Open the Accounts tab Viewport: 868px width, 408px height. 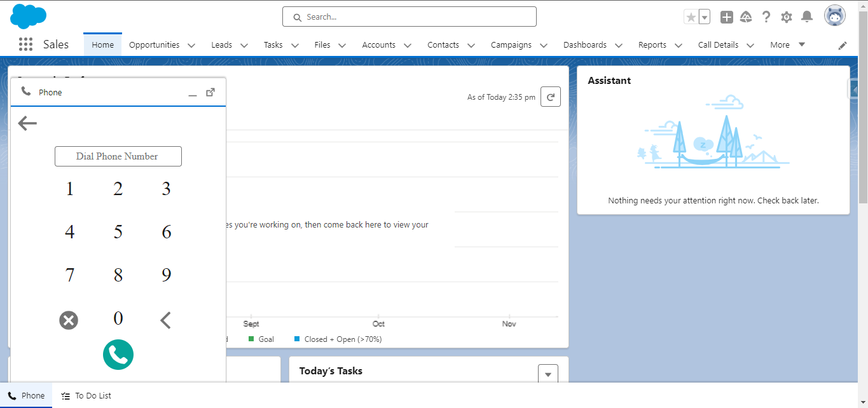click(379, 45)
